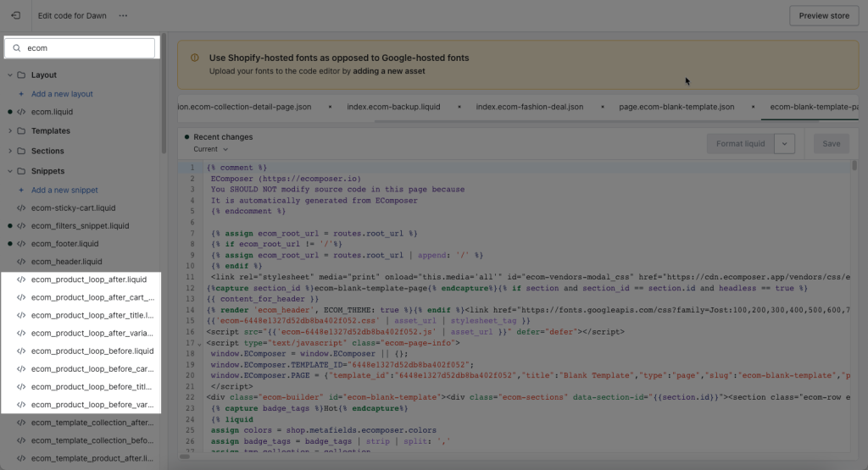The image size is (868, 470).
Task: Click the Layout folder icon
Action: (x=21, y=75)
